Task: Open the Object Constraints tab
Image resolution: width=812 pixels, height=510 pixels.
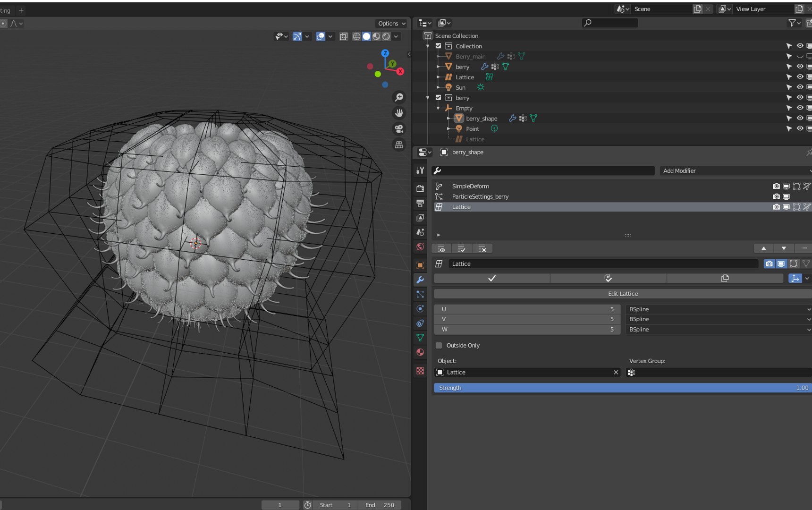Action: [x=420, y=323]
